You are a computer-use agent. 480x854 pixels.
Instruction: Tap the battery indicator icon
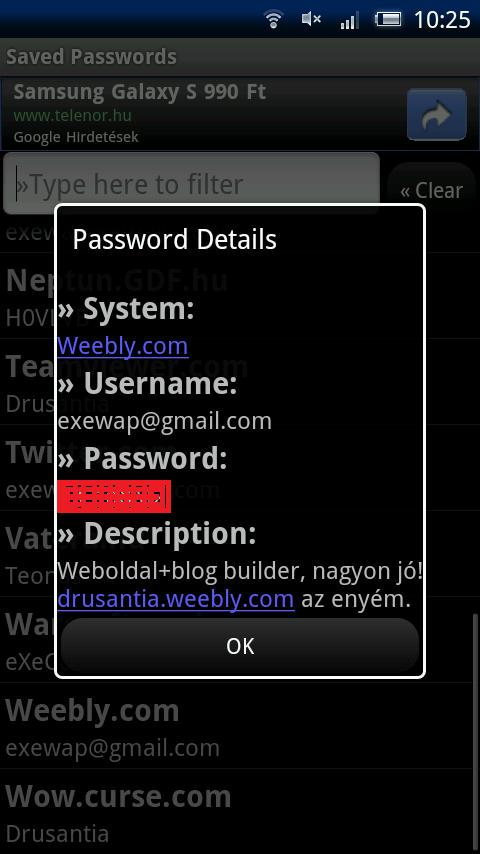387,20
